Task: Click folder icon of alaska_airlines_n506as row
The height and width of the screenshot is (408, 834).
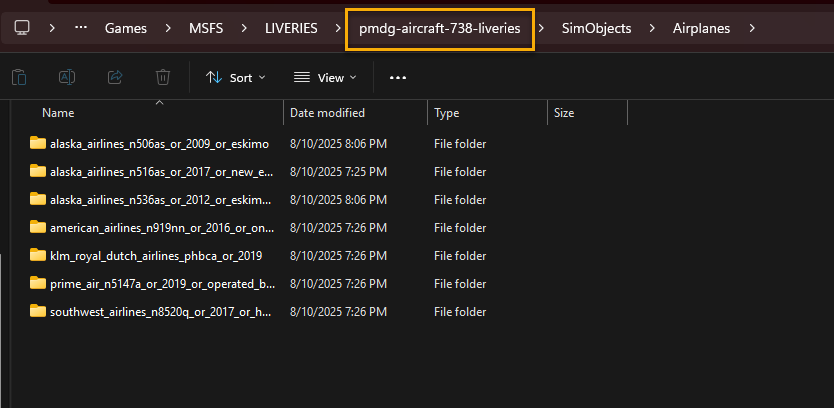Action: coord(38,143)
